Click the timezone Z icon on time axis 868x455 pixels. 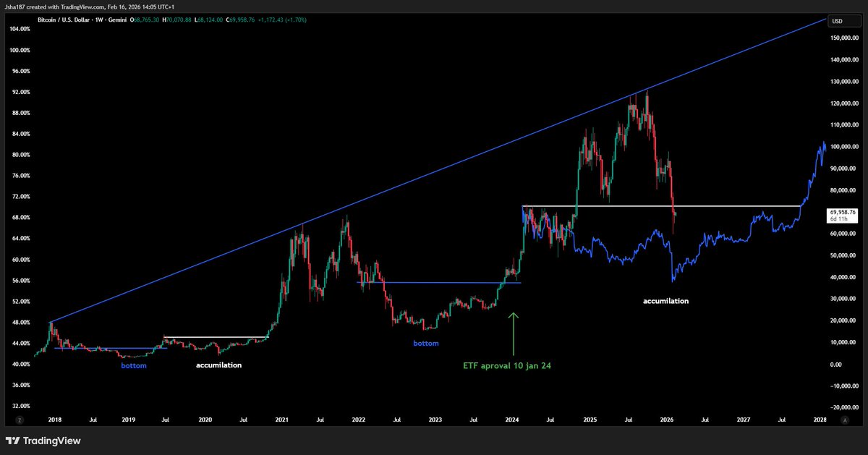click(20, 419)
